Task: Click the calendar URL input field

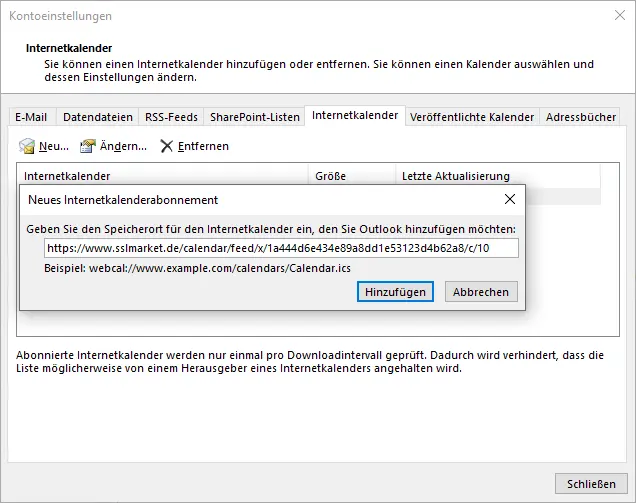Action: (281, 248)
